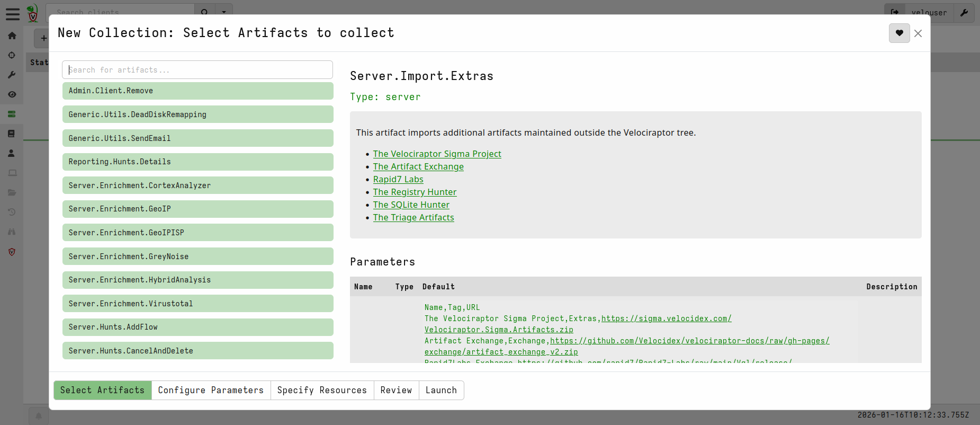Close the New Collection dialog
980x425 pixels.
(x=918, y=33)
